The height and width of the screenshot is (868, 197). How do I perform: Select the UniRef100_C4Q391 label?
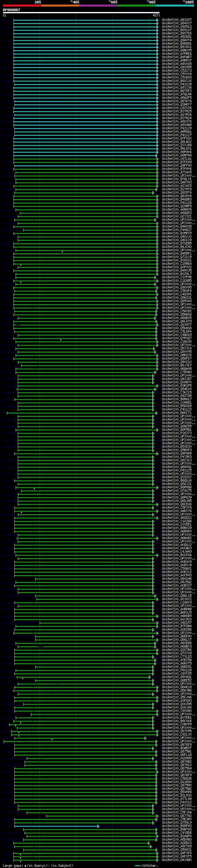tap(176, 294)
